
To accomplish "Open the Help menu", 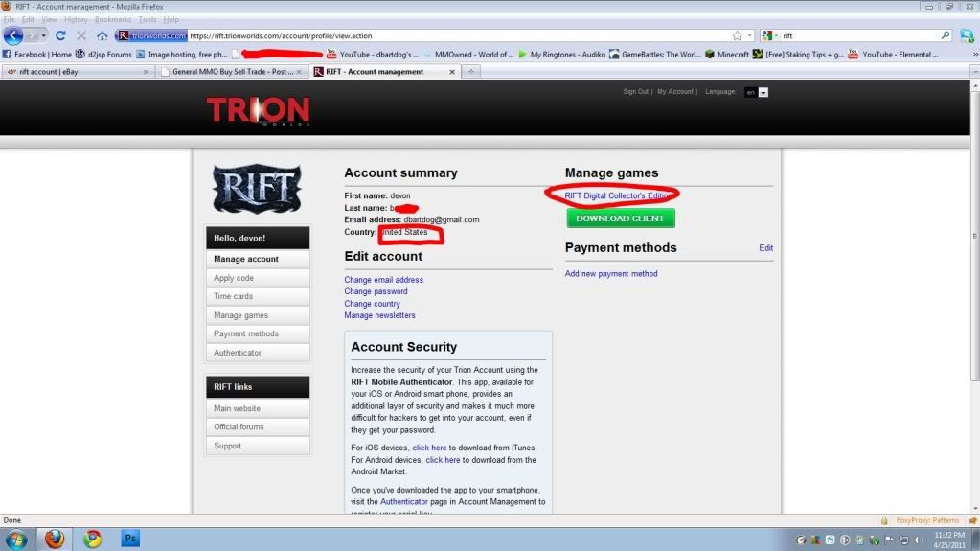I will pos(171,19).
